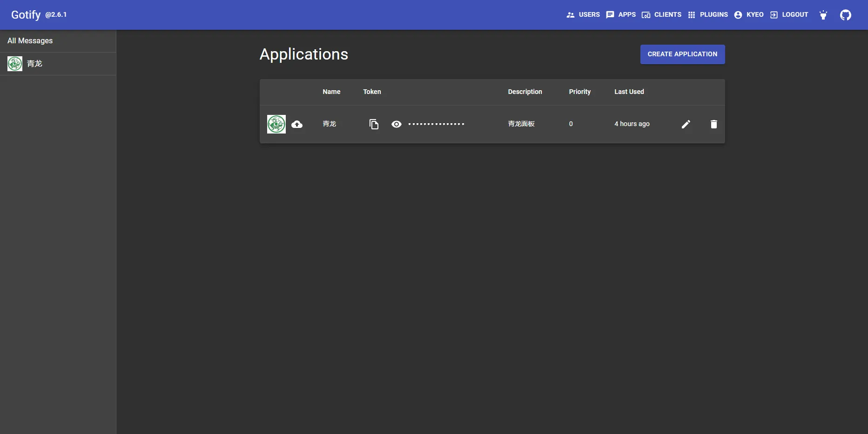Click the 青龙 application image thumbnail
Screen dimensions: 868x434
[x=276, y=124]
